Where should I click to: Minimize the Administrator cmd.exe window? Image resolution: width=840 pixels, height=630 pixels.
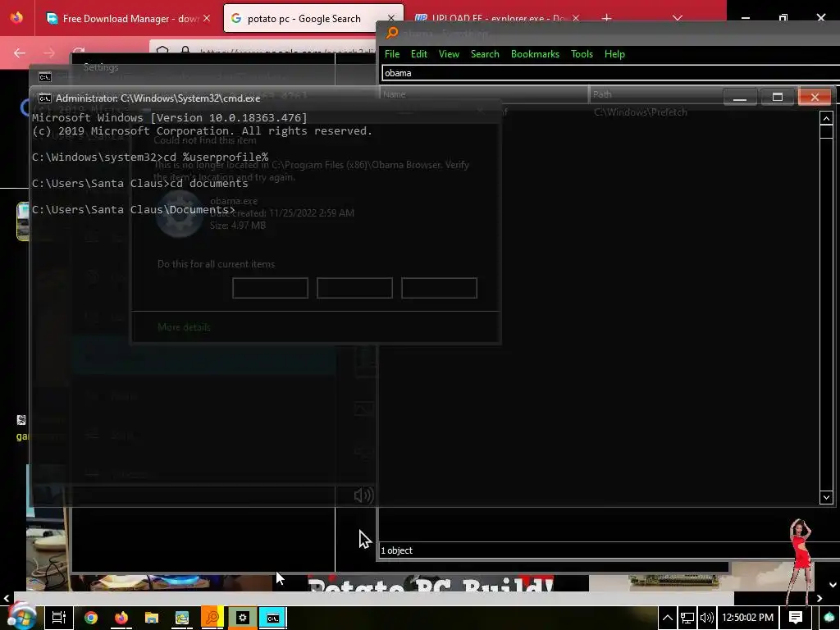(740, 97)
